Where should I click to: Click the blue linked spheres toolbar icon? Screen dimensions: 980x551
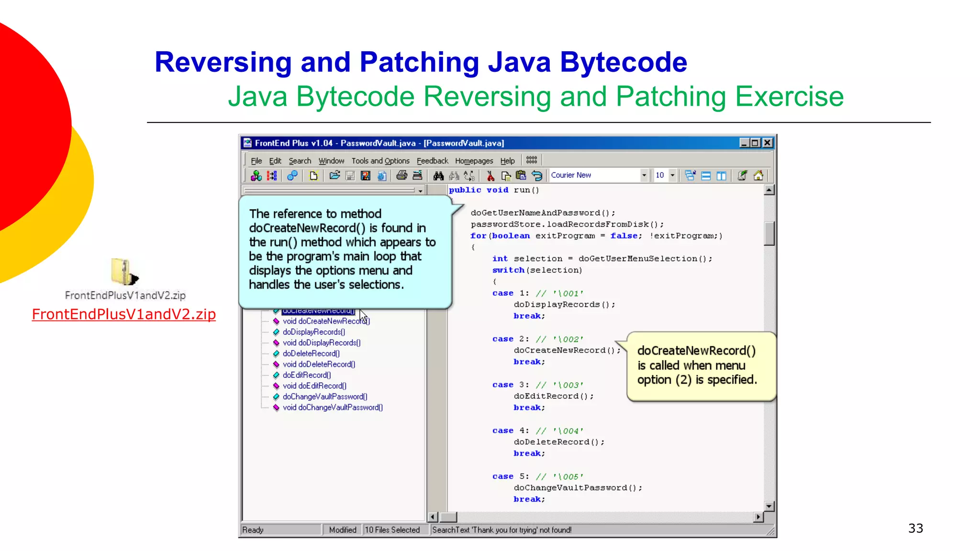[x=292, y=176]
